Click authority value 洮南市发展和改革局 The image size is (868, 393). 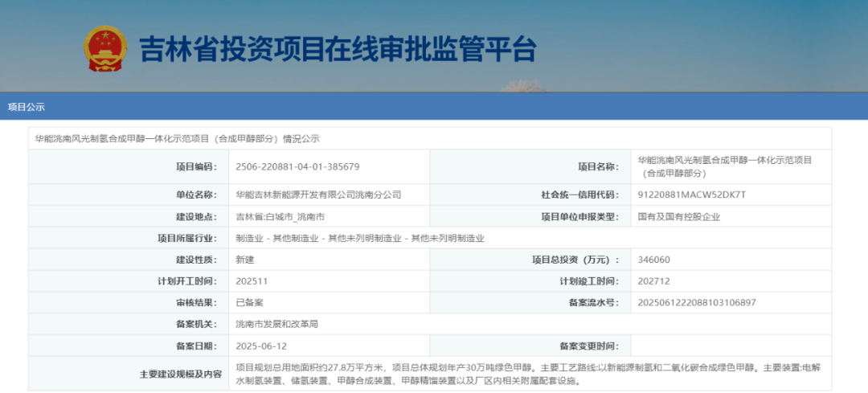[276, 325]
